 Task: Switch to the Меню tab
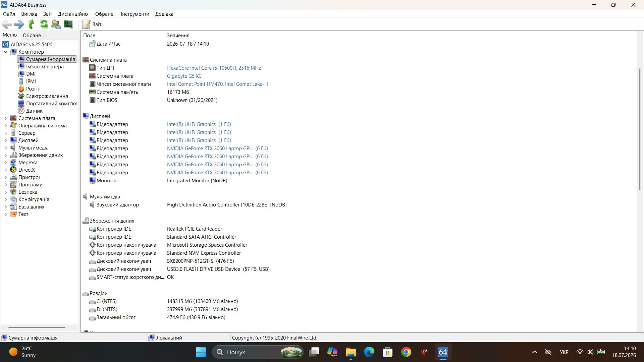[x=10, y=35]
